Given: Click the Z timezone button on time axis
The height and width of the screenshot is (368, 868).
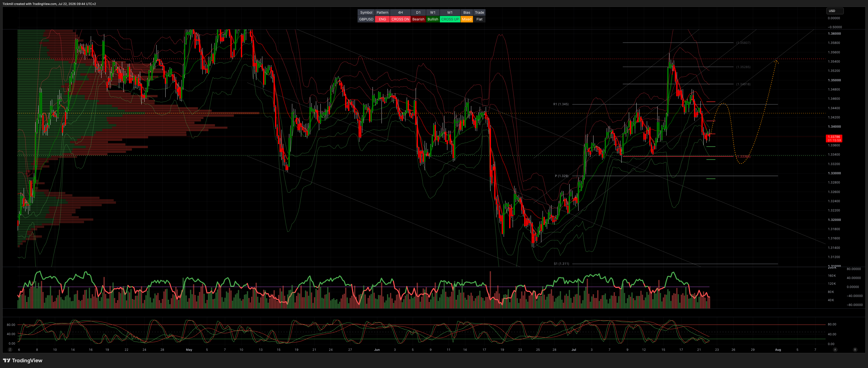Looking at the screenshot, I should (10, 350).
